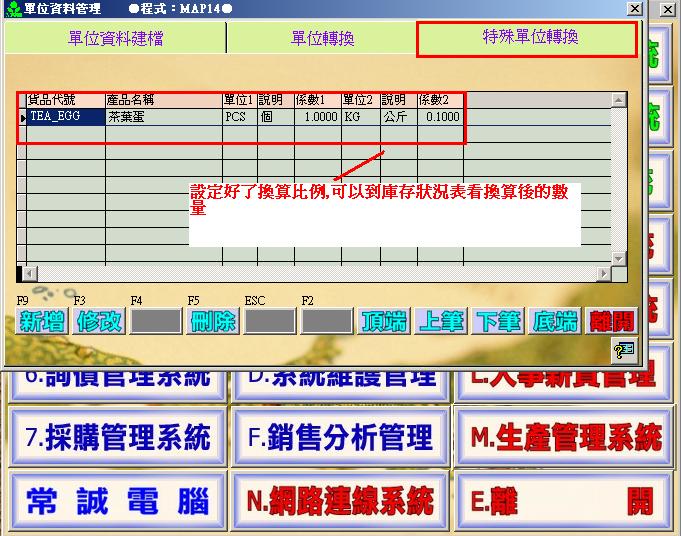Click the 刪除 delete button
The width and height of the screenshot is (681, 536).
point(213,321)
